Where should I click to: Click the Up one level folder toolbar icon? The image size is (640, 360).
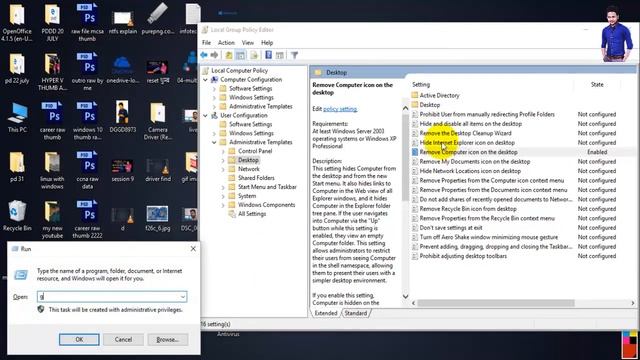[229, 55]
